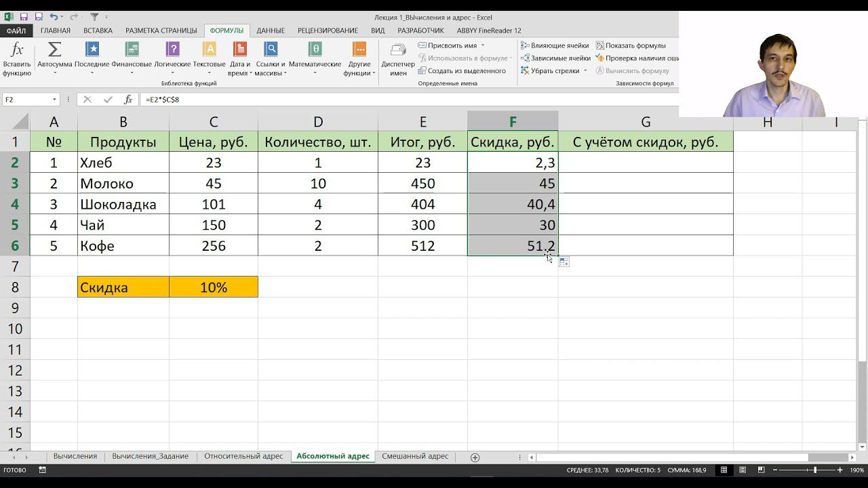
Task: Switch to the РАЗМЕТКА СТРАНИЦЫ ribbon tab
Action: 161,30
